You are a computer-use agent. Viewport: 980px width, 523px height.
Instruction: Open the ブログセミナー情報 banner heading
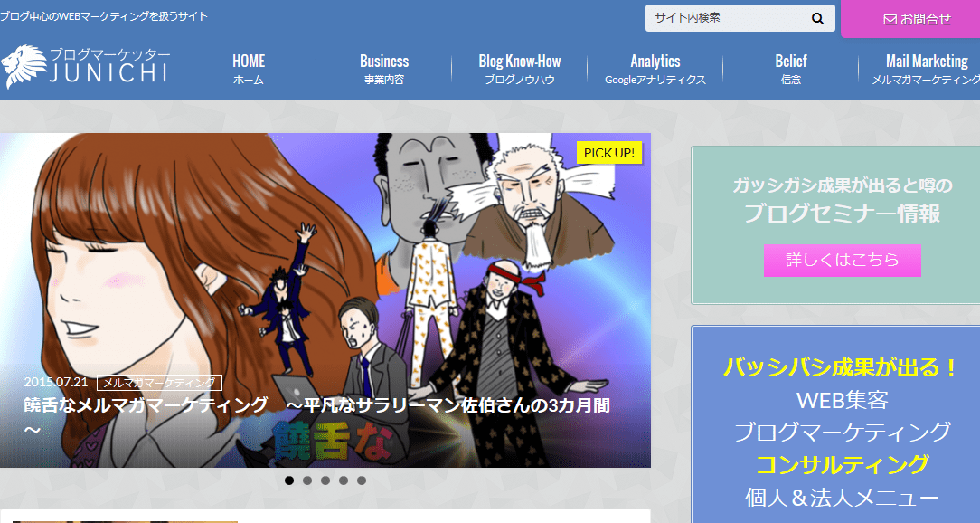pyautogui.click(x=842, y=214)
